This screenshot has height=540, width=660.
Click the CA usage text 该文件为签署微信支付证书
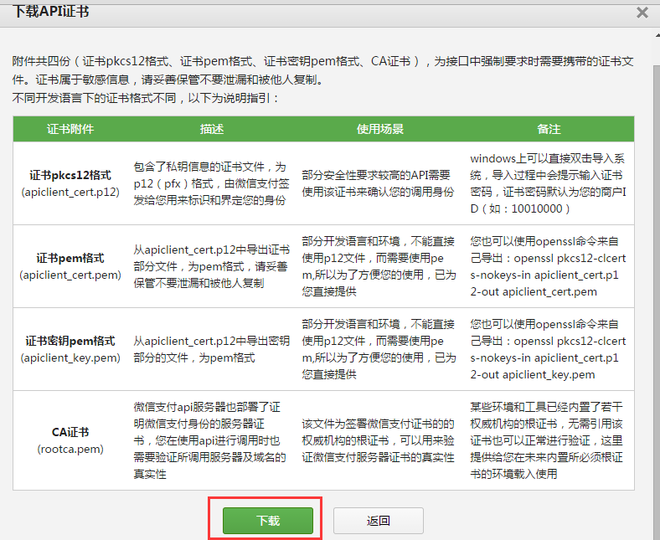378,441
